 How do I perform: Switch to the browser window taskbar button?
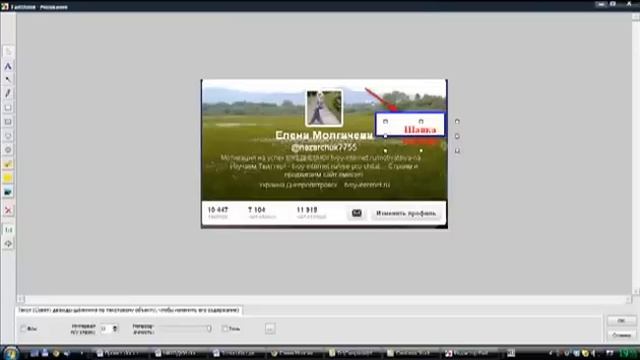[296, 353]
